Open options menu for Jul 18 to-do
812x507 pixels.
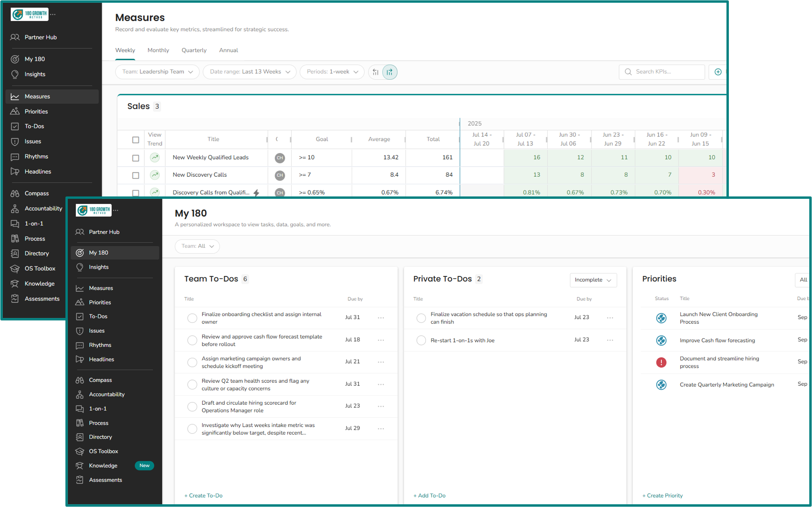[381, 340]
